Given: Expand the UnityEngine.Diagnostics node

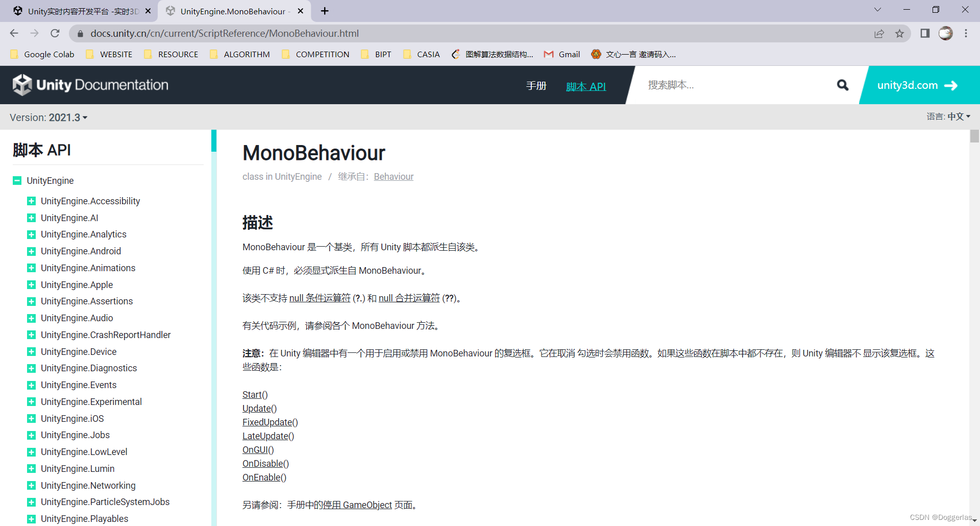Looking at the screenshot, I should [31, 368].
